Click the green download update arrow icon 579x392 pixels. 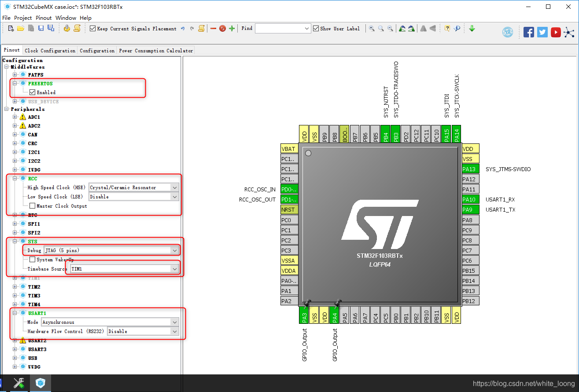pos(472,28)
